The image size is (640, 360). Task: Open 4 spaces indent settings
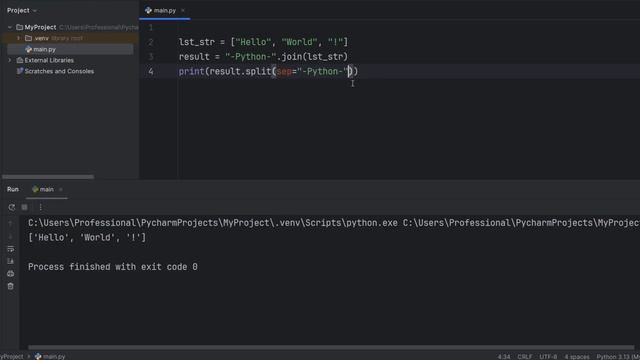point(577,357)
